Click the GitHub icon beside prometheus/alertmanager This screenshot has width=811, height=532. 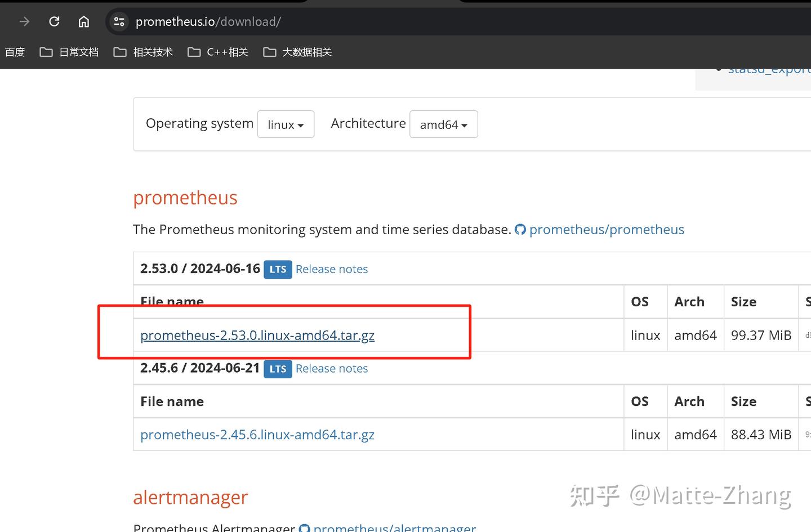coord(305,528)
